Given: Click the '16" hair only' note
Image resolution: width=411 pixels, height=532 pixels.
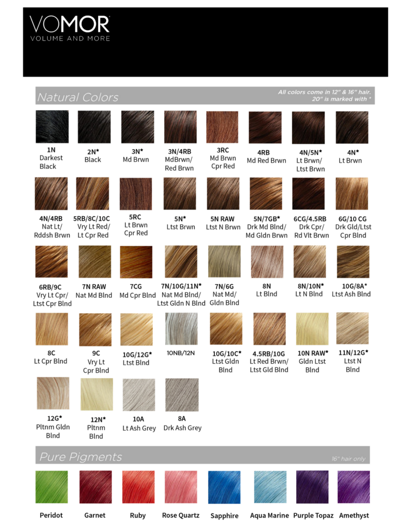Looking at the screenshot, I should (x=349, y=459).
